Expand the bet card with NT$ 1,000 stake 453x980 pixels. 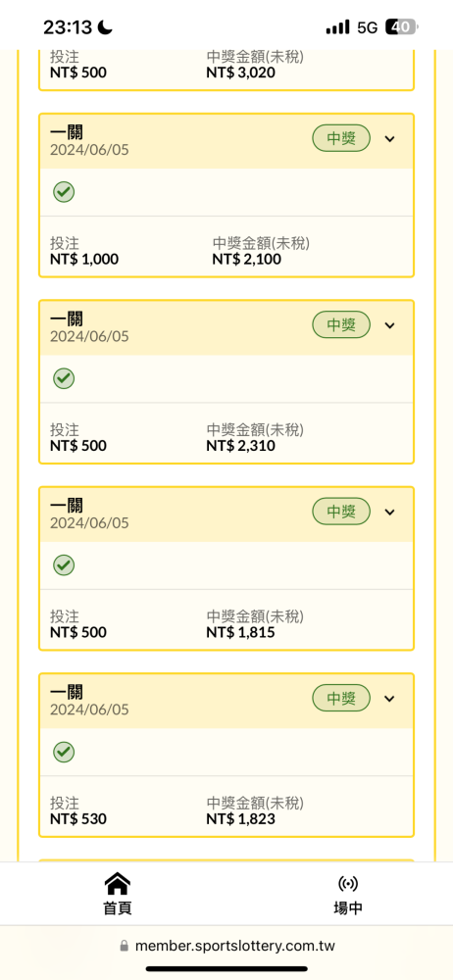(390, 139)
